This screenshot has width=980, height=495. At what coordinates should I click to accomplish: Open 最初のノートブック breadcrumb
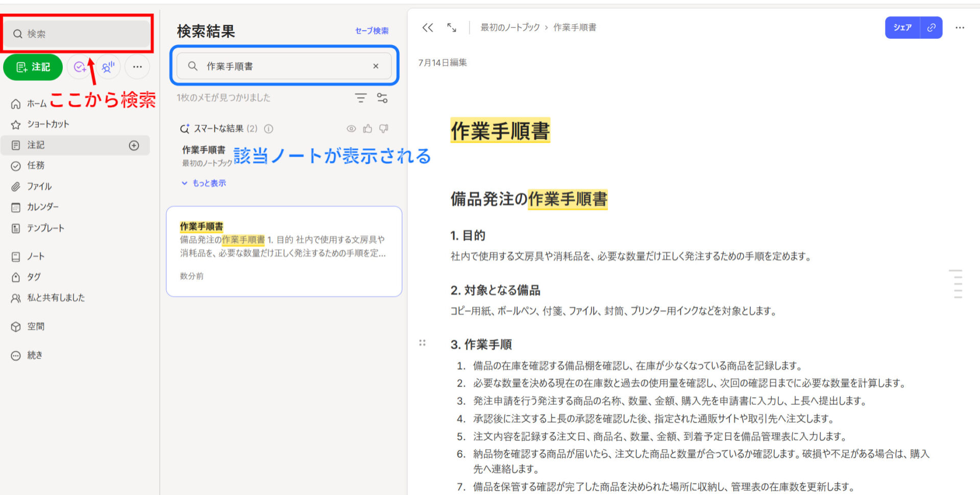510,28
